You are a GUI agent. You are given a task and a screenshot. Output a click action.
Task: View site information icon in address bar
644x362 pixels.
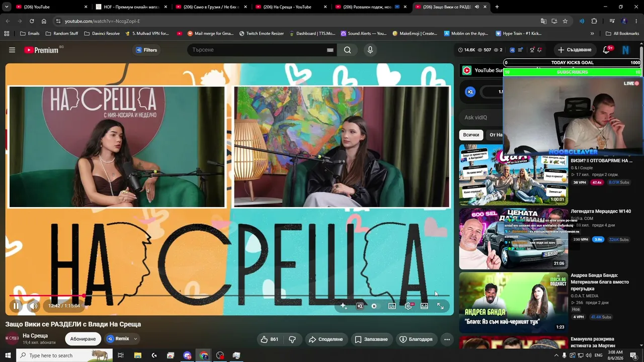click(58, 21)
